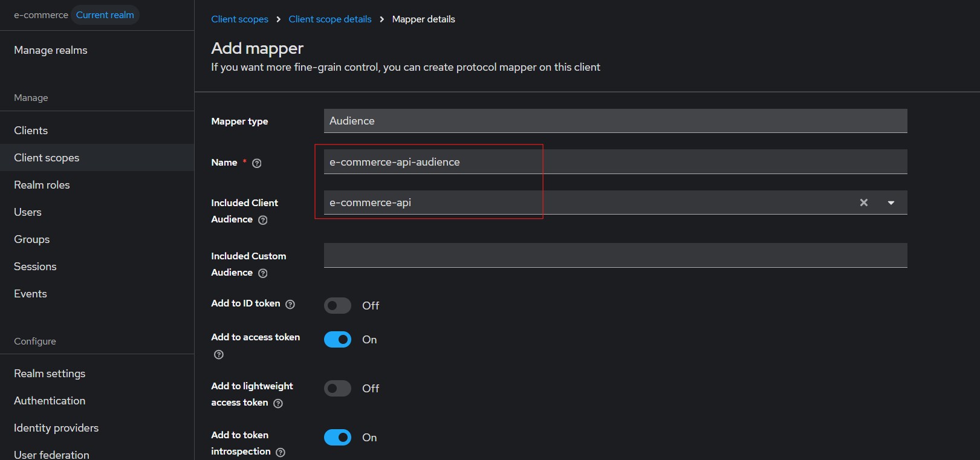Click help icon for Included Client Audience
Viewport: 980px width, 460px height.
tap(263, 220)
